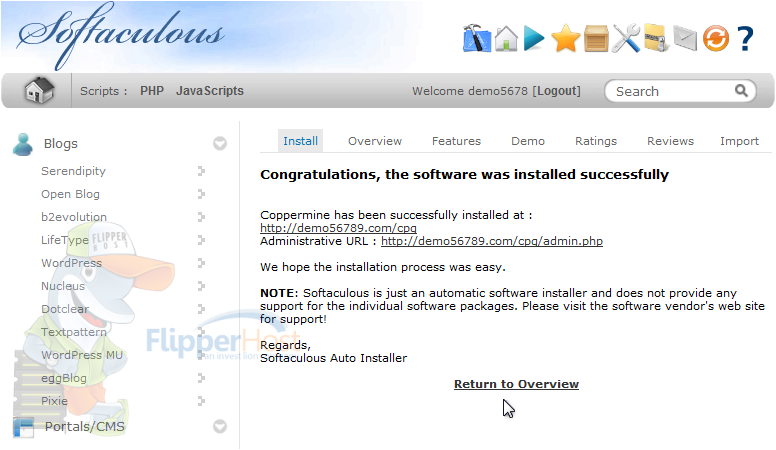This screenshot has width=776, height=450.
Task: Open the cPanel hammer icon in header
Action: click(477, 38)
